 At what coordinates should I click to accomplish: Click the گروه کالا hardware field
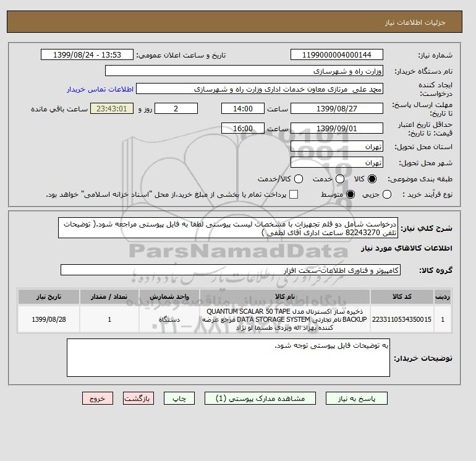point(231,270)
